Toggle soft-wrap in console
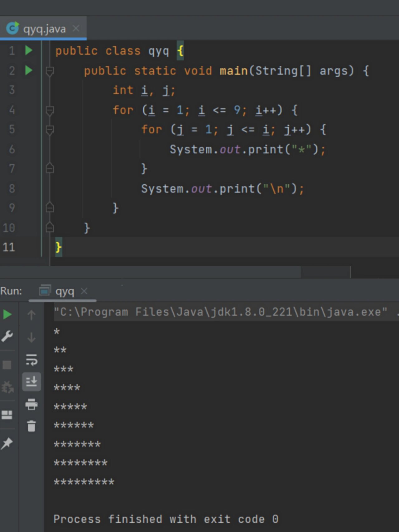The image size is (399, 532). (31, 360)
